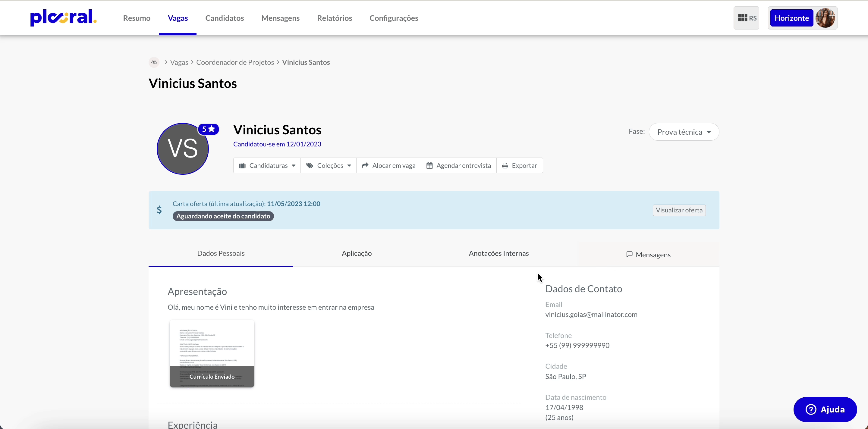Screen dimensions: 868x429
Task: Click Visualizar oferta button
Action: tap(679, 210)
